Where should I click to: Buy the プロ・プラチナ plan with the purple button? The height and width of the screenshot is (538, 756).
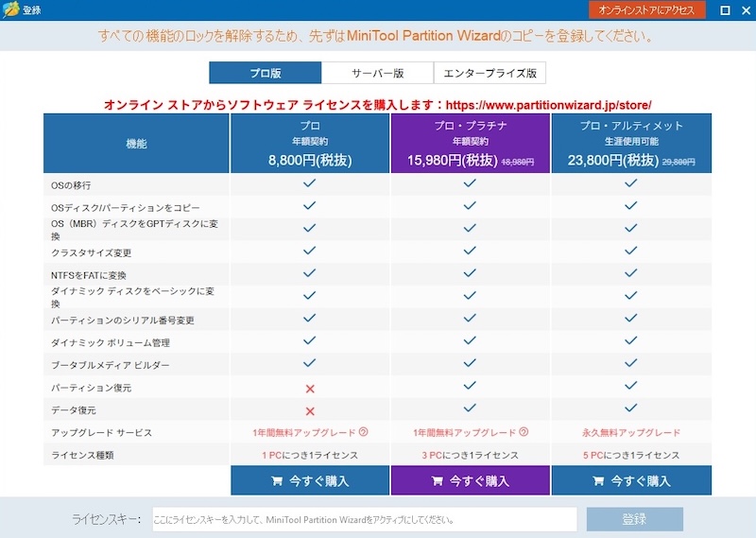(470, 480)
